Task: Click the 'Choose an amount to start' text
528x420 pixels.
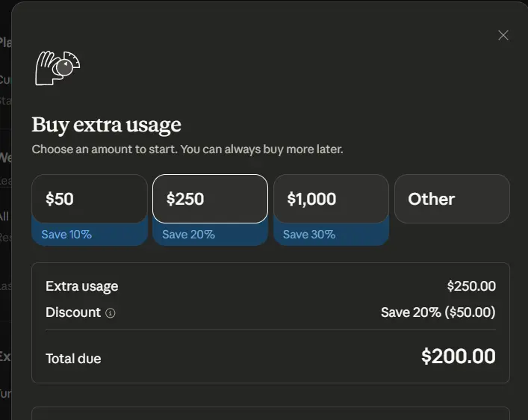Action: pos(187,149)
